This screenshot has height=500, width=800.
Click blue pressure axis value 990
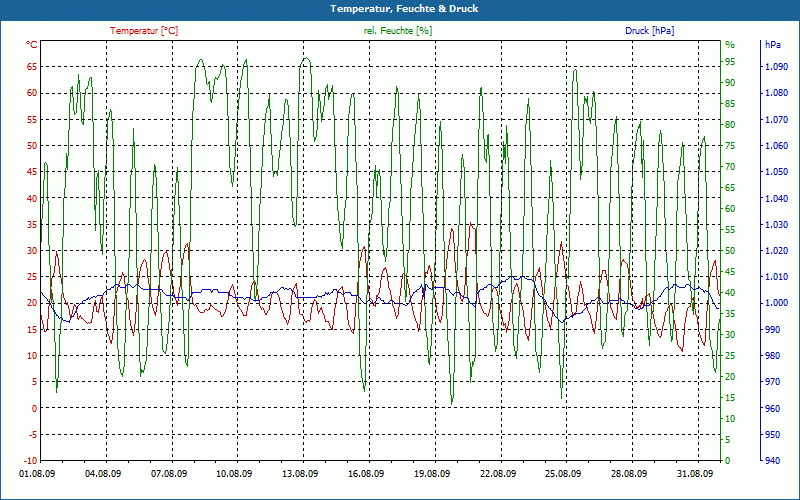(x=773, y=329)
